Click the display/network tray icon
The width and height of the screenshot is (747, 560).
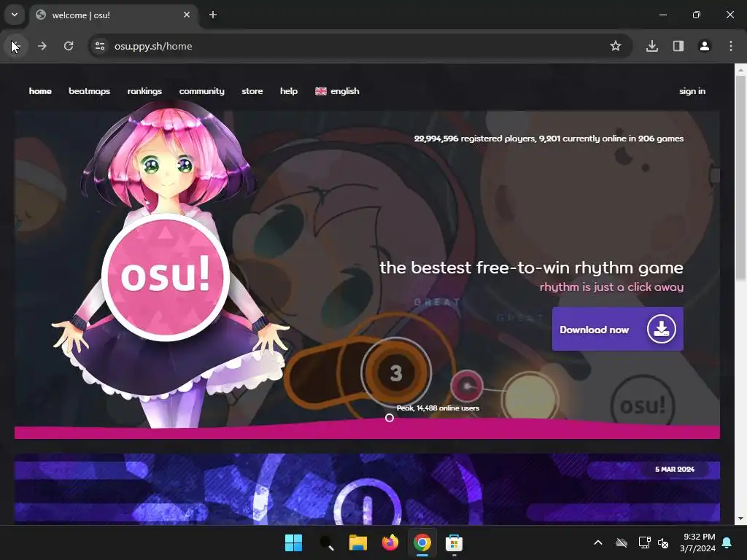[645, 542]
